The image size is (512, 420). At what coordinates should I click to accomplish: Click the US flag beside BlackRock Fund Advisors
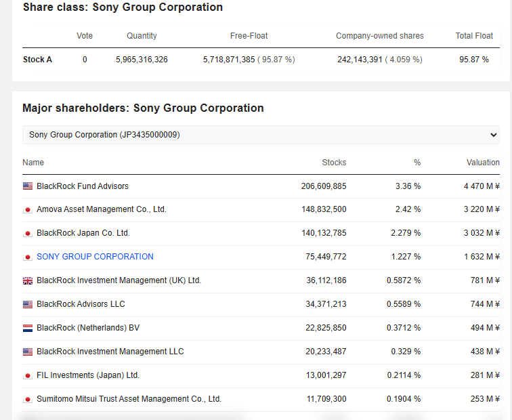click(28, 186)
